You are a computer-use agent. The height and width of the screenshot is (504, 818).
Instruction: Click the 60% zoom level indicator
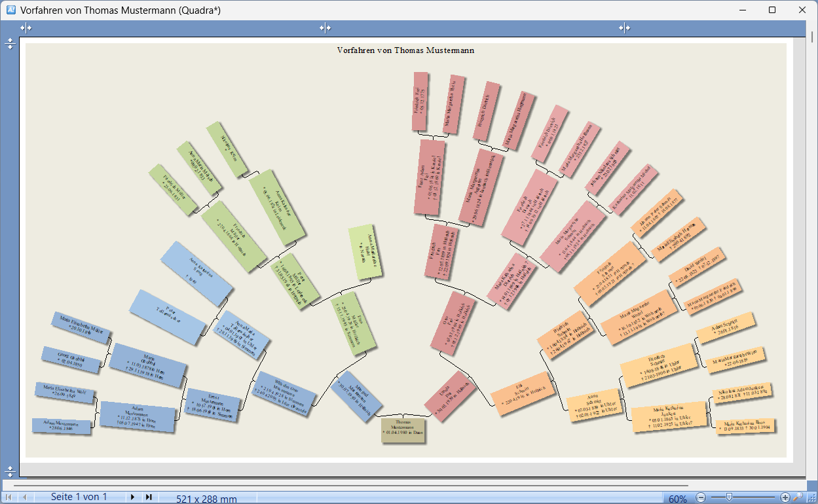coord(677,499)
